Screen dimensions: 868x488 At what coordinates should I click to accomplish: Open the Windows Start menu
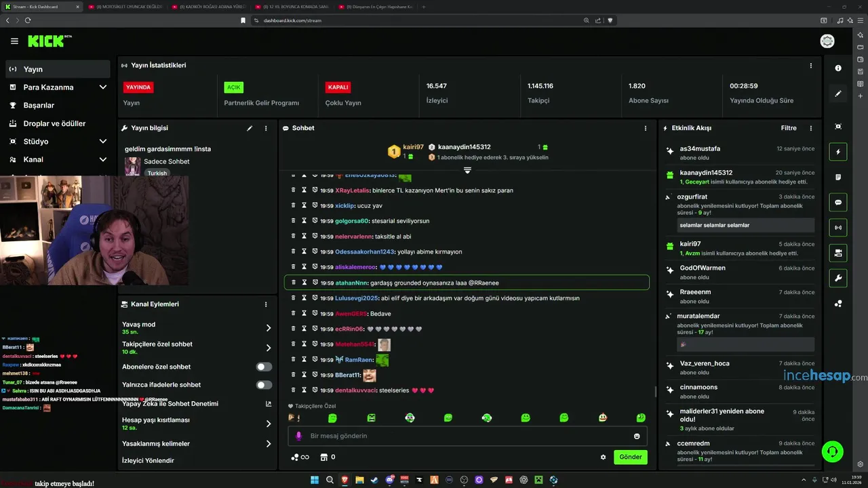pos(315,480)
